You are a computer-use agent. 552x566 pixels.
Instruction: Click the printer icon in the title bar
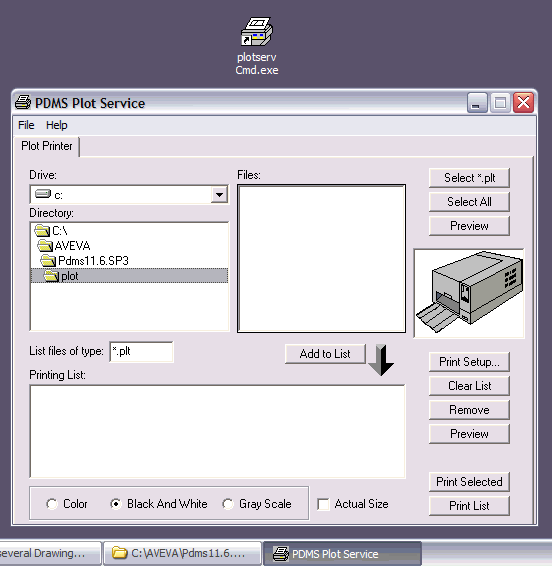(23, 103)
